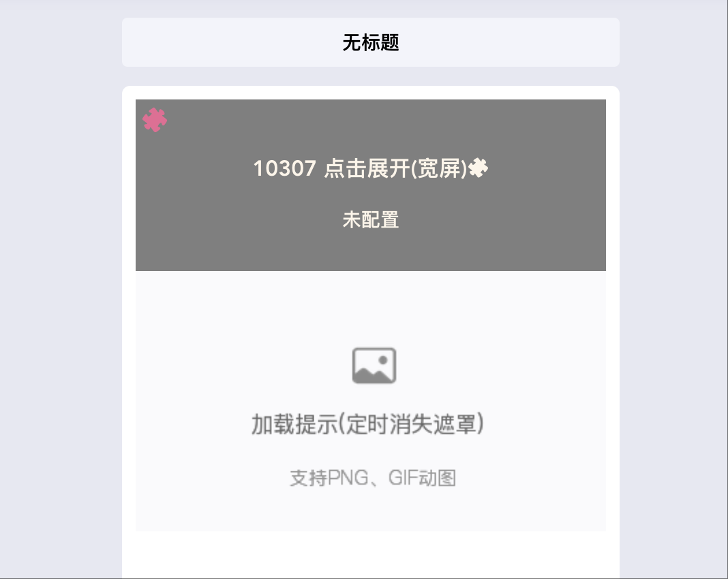Select the 无标题 page title text
The image size is (728, 579).
coord(371,42)
